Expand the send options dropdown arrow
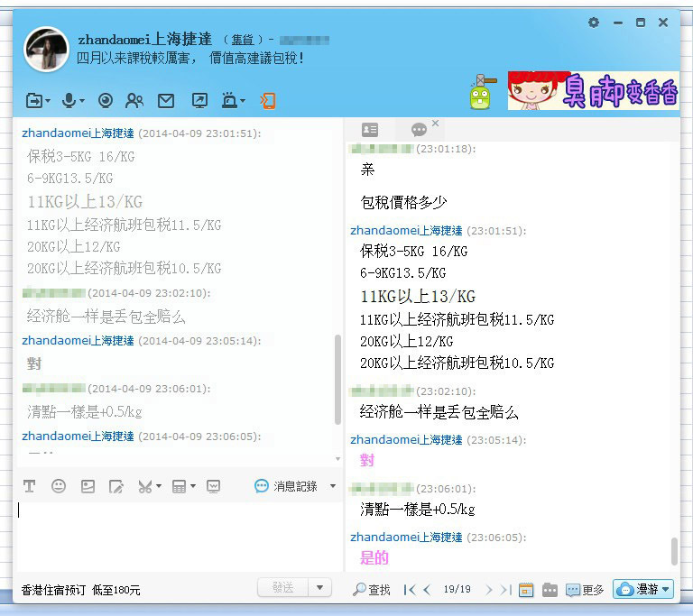 pyautogui.click(x=320, y=588)
